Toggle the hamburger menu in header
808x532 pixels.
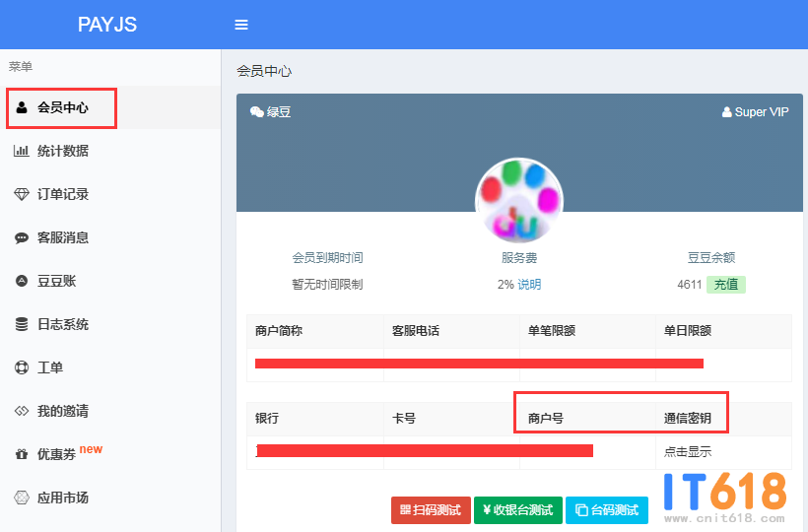[241, 25]
